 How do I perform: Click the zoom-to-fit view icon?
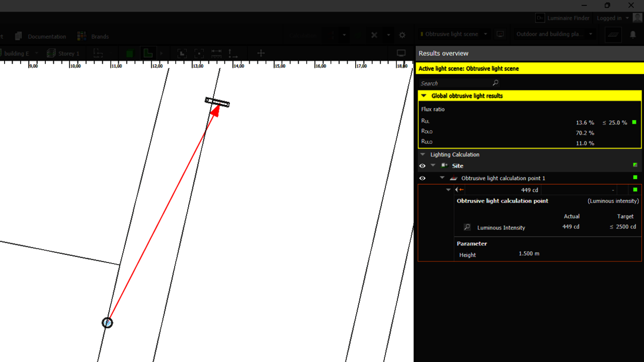182,53
